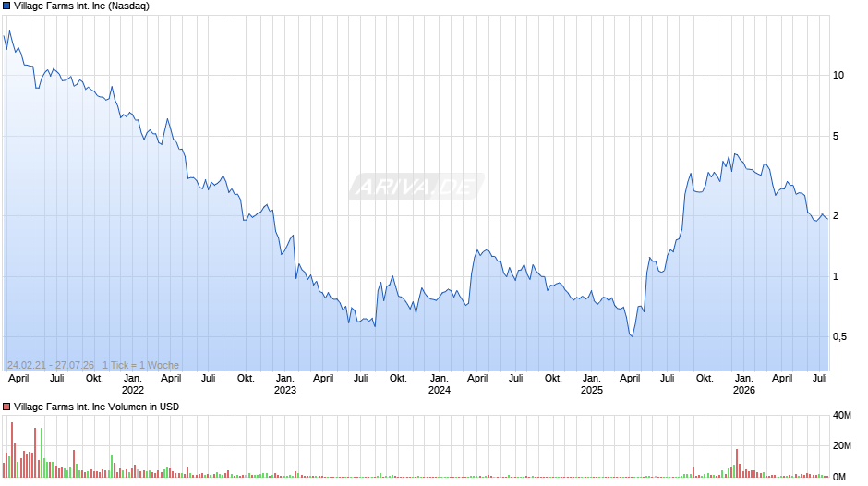Click the volume axis label '0M'
Image resolution: width=868 pixels, height=486 pixels.
[x=839, y=477]
